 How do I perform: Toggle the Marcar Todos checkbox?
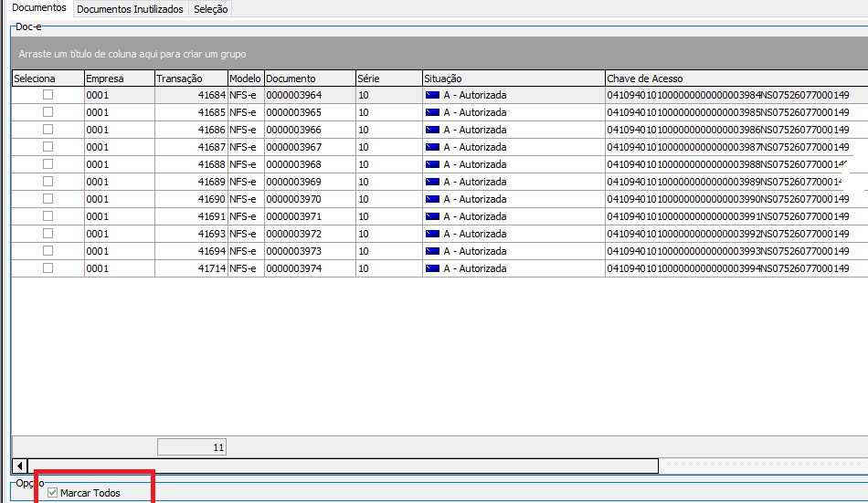click(53, 492)
